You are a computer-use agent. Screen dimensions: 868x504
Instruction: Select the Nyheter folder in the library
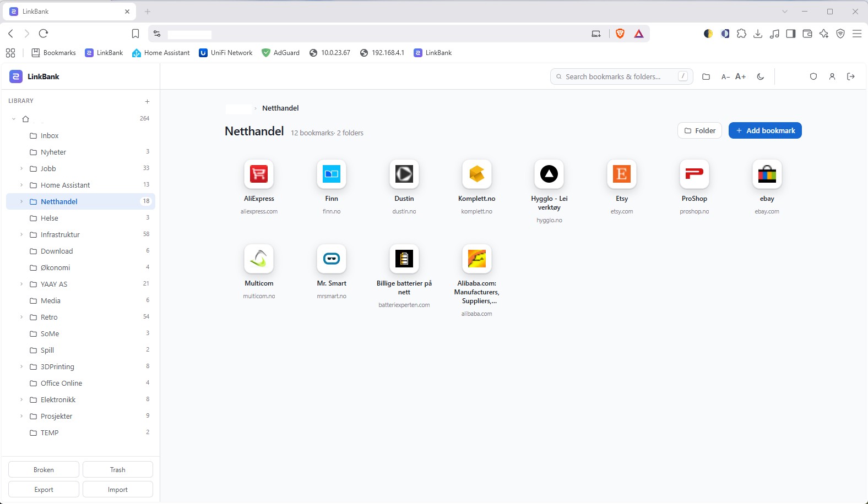(80, 152)
